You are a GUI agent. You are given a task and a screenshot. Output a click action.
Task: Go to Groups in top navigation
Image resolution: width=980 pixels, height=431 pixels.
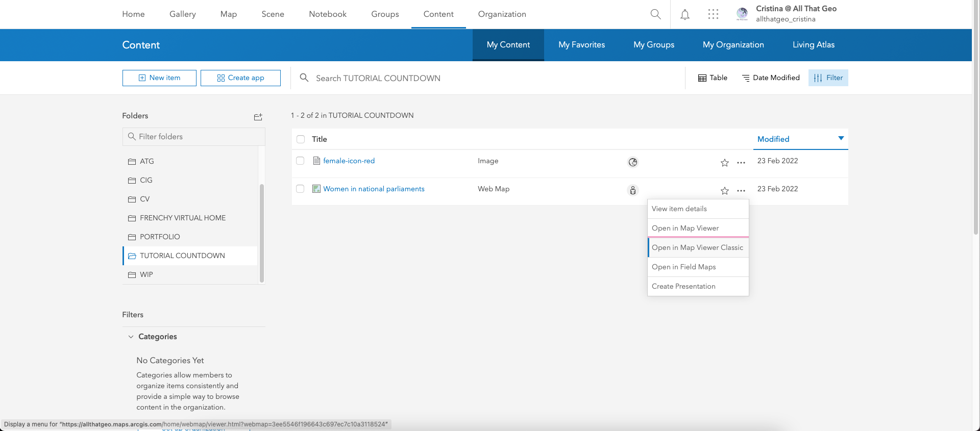[385, 14]
